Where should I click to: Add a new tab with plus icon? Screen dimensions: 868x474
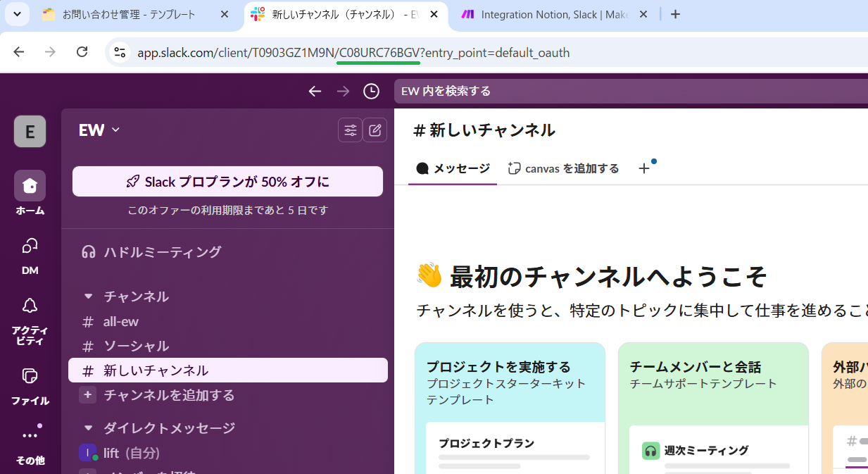[x=644, y=168]
